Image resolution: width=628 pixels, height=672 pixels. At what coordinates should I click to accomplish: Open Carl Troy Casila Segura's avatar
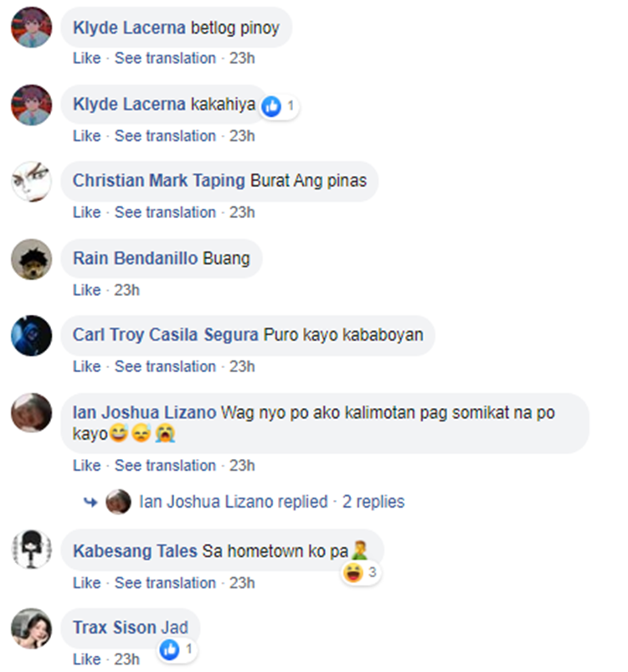pos(31,335)
